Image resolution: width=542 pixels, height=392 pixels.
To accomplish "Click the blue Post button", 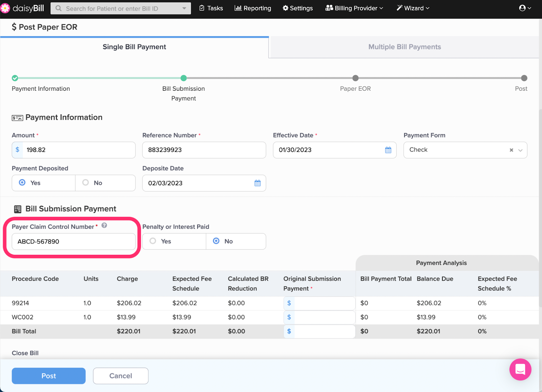I will click(48, 376).
